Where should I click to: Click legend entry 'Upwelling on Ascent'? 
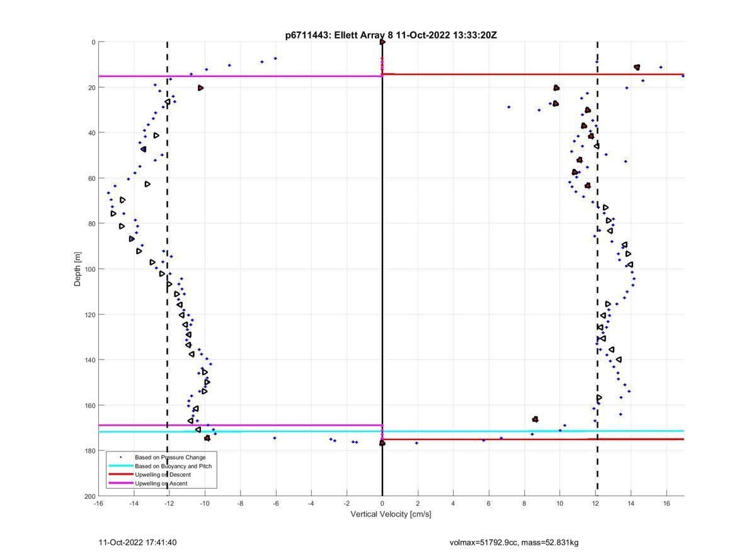coord(161,484)
